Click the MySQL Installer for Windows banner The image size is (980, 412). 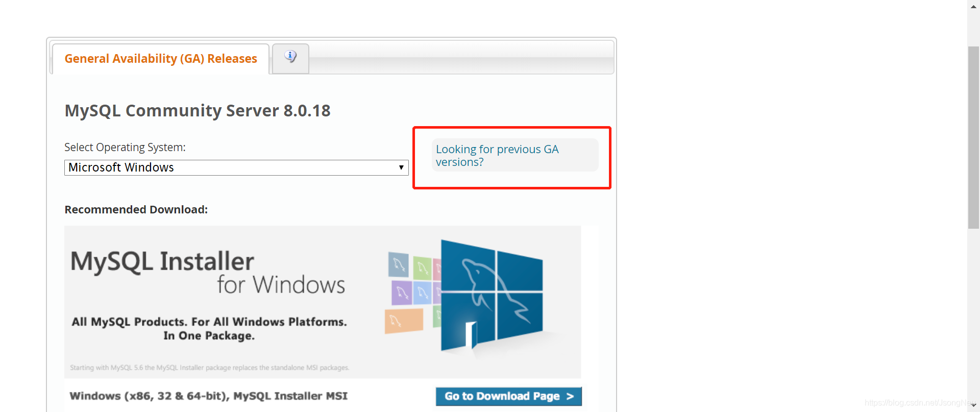click(323, 302)
